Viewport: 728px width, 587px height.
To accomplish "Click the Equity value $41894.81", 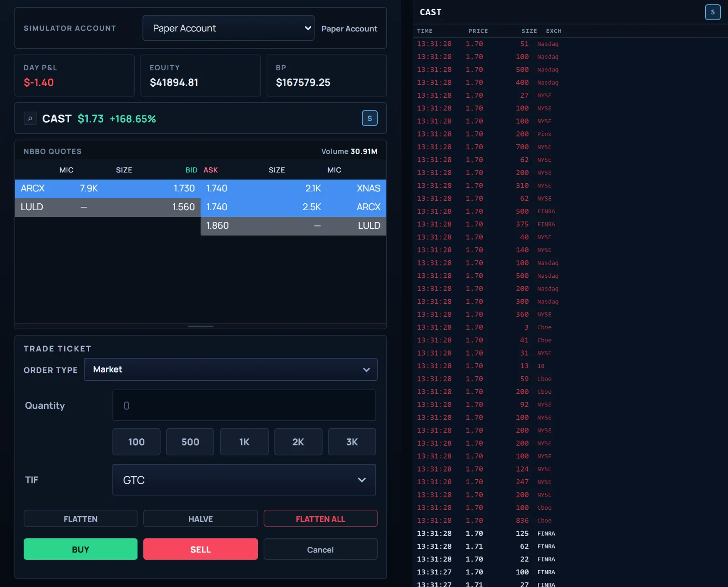I will coord(174,82).
